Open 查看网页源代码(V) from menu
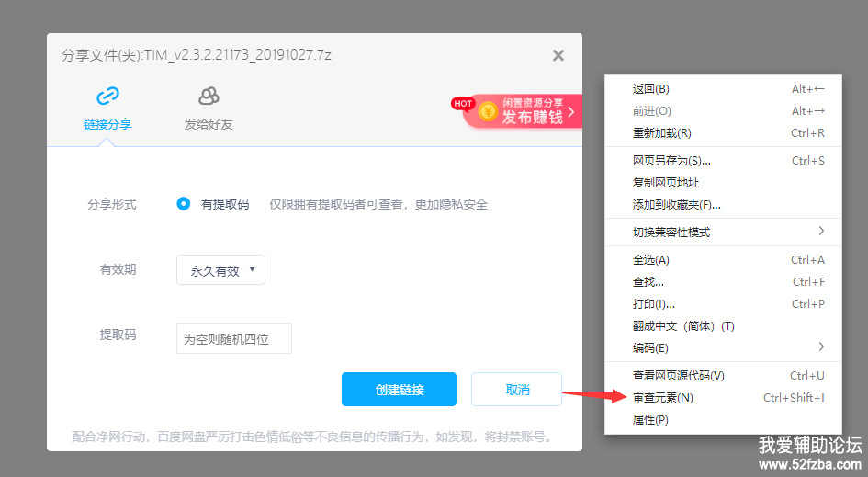 coord(723,376)
